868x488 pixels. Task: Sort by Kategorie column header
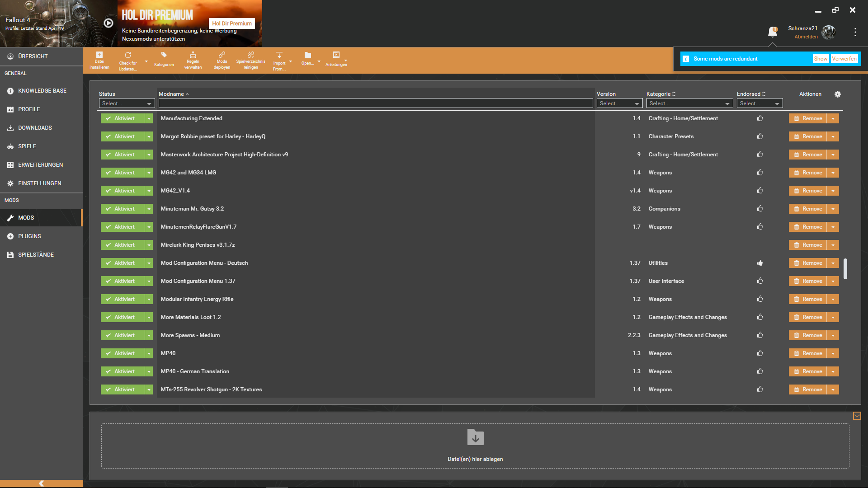point(661,94)
